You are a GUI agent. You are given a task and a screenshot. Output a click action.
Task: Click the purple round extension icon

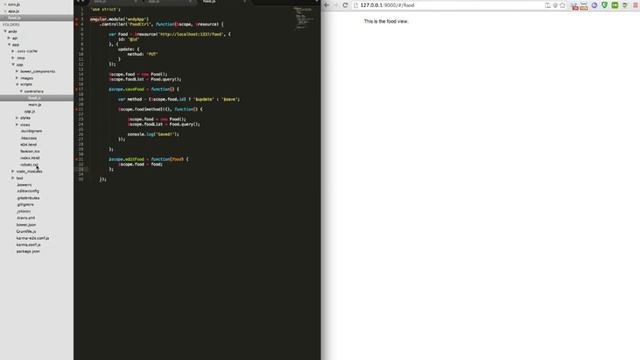click(594, 5)
